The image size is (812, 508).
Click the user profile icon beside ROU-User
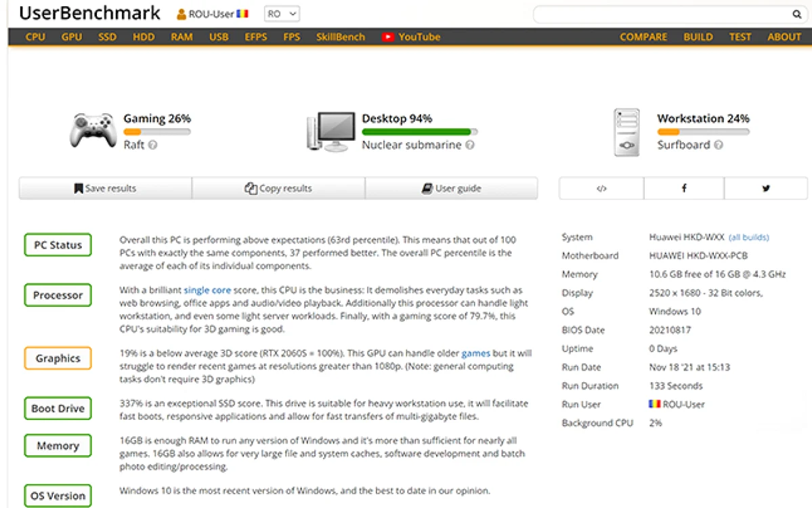point(181,14)
